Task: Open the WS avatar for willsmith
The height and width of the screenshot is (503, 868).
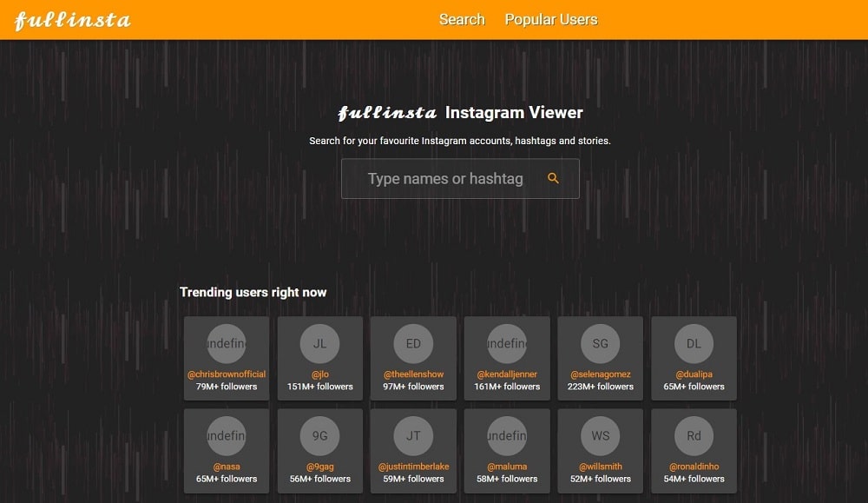Action: 600,436
